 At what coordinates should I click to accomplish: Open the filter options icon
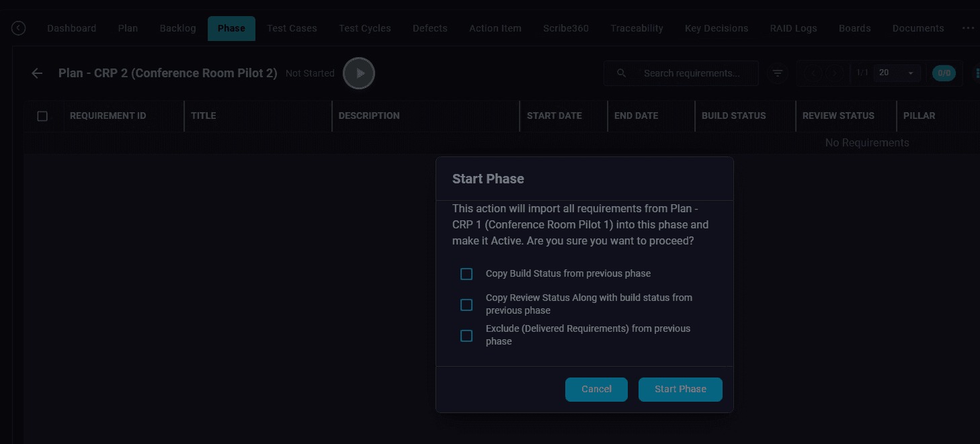click(x=778, y=73)
